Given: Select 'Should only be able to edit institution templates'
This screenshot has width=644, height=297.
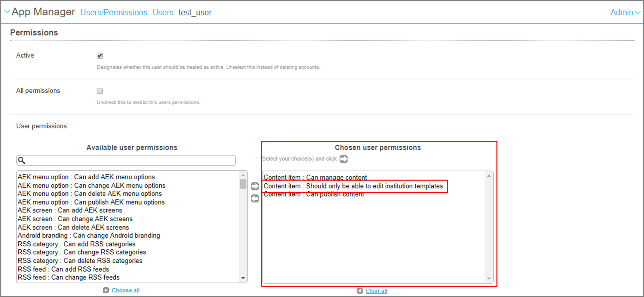Looking at the screenshot, I should (353, 186).
